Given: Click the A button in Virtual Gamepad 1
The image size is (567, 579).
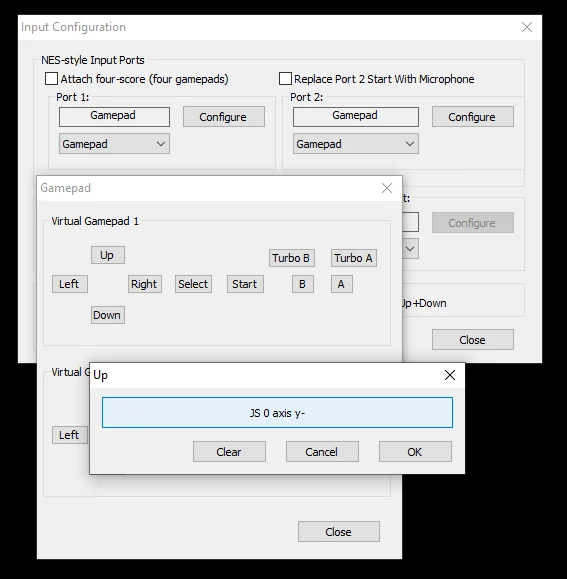Looking at the screenshot, I should [342, 284].
